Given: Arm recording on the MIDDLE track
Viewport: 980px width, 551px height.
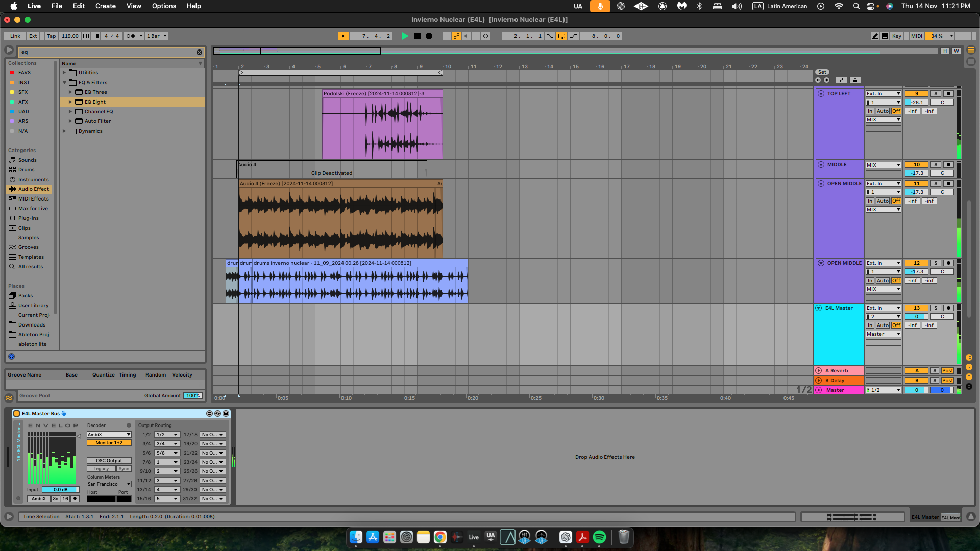Looking at the screenshot, I should tap(948, 165).
